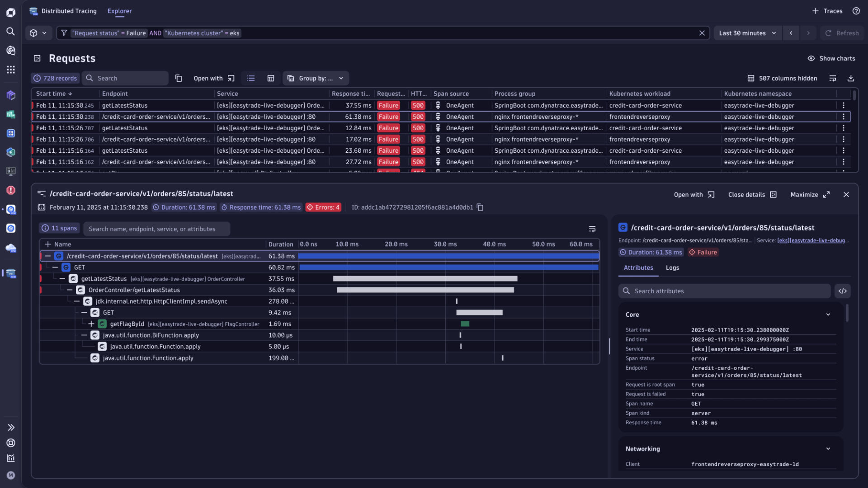Click Close details button

[752, 195]
